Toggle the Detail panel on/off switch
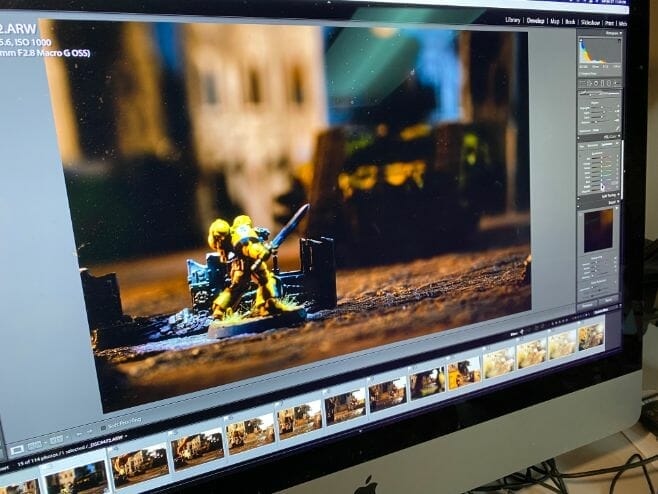658x494 pixels. point(579,206)
